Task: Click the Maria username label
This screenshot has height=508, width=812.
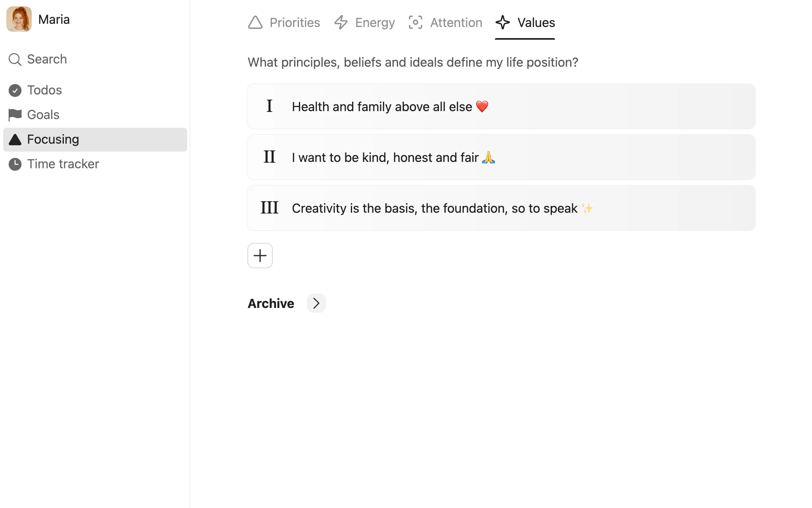Action: 54,19
